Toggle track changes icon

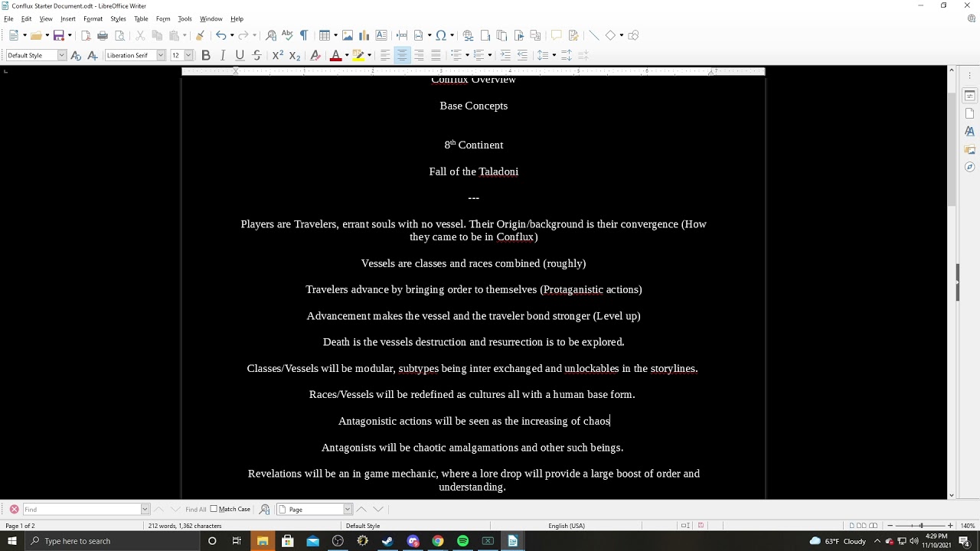pyautogui.click(x=573, y=35)
